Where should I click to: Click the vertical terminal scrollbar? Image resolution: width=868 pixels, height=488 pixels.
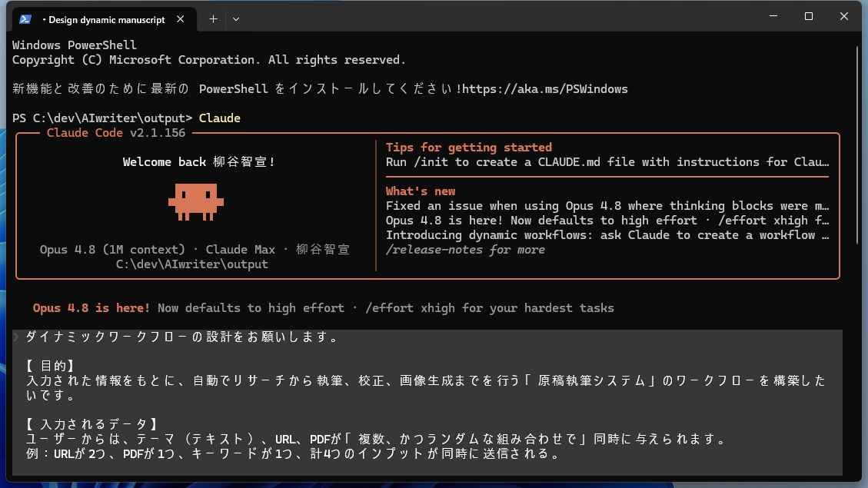coord(857,144)
